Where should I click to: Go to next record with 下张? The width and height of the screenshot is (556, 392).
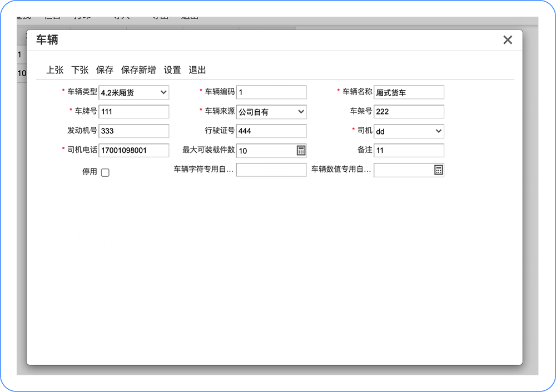tap(80, 70)
